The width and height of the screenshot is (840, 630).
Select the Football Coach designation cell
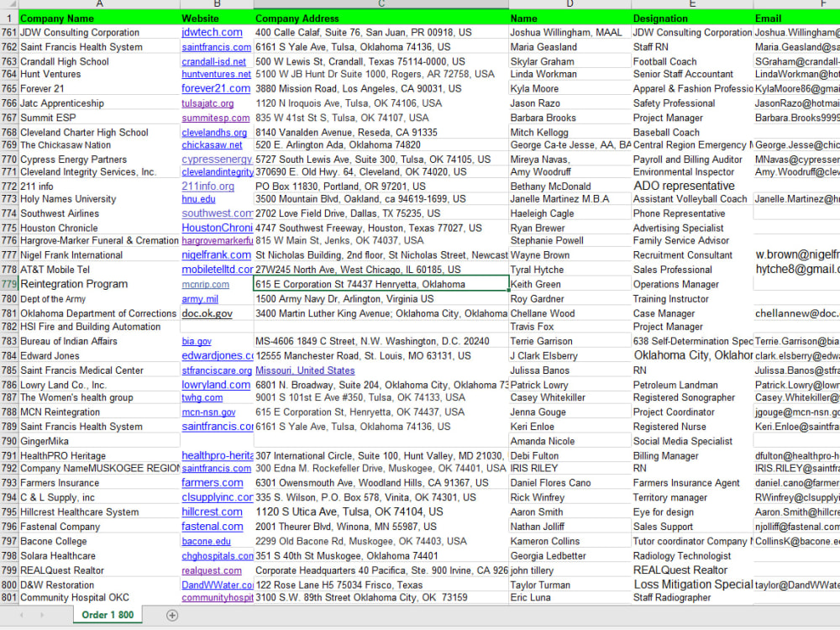pos(692,61)
